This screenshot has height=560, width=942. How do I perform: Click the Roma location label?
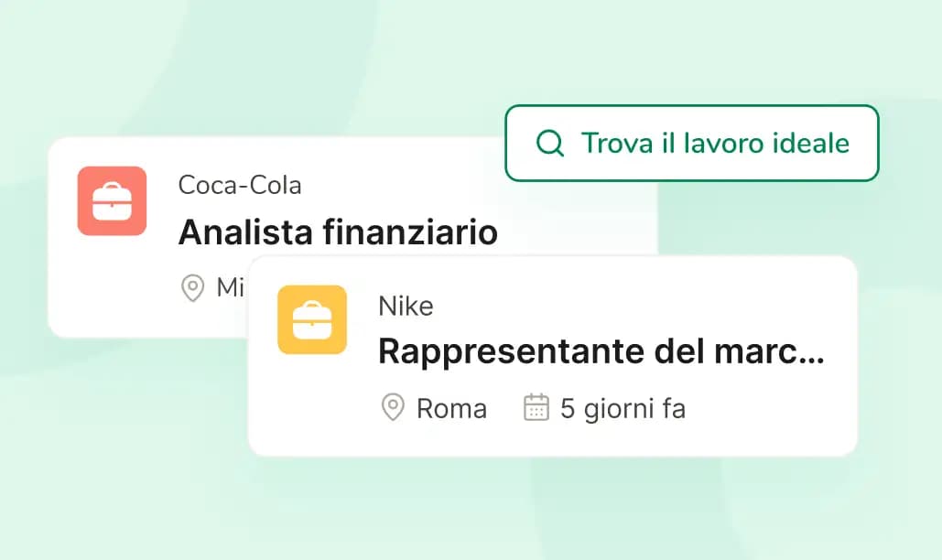(x=452, y=409)
